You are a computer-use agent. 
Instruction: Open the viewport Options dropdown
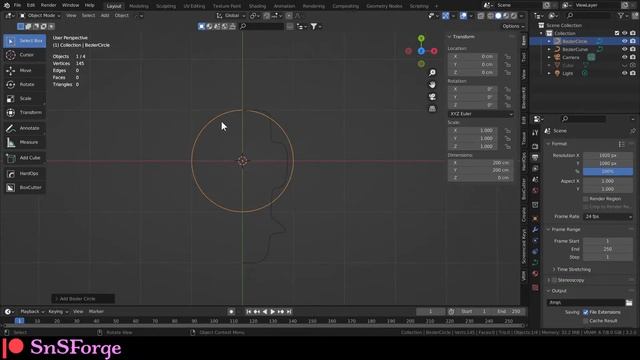click(x=513, y=27)
